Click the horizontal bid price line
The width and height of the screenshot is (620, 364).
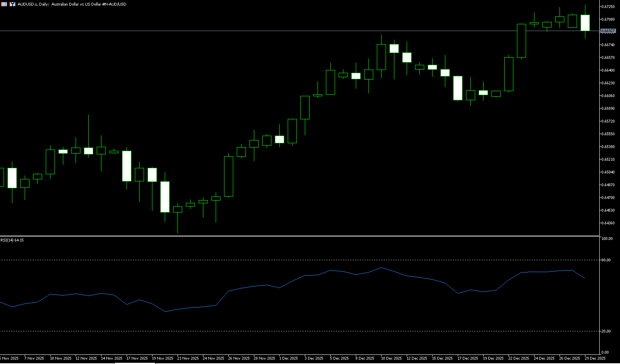tap(279, 31)
